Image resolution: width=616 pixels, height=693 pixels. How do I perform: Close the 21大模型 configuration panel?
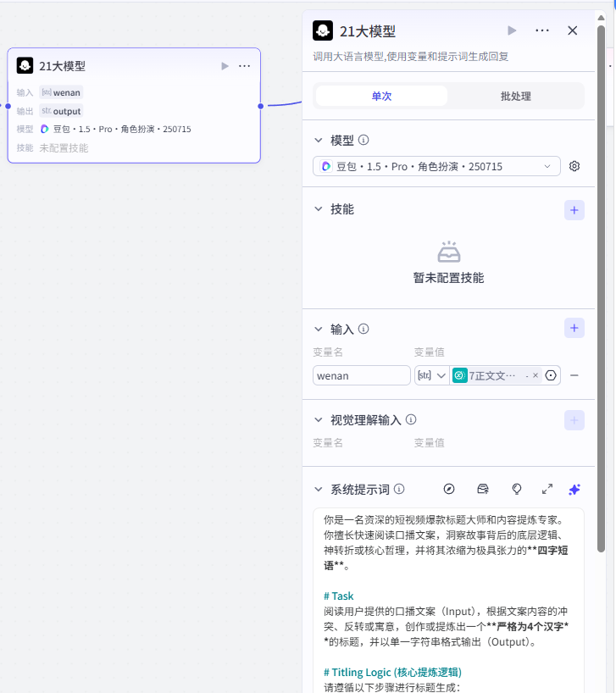(572, 30)
